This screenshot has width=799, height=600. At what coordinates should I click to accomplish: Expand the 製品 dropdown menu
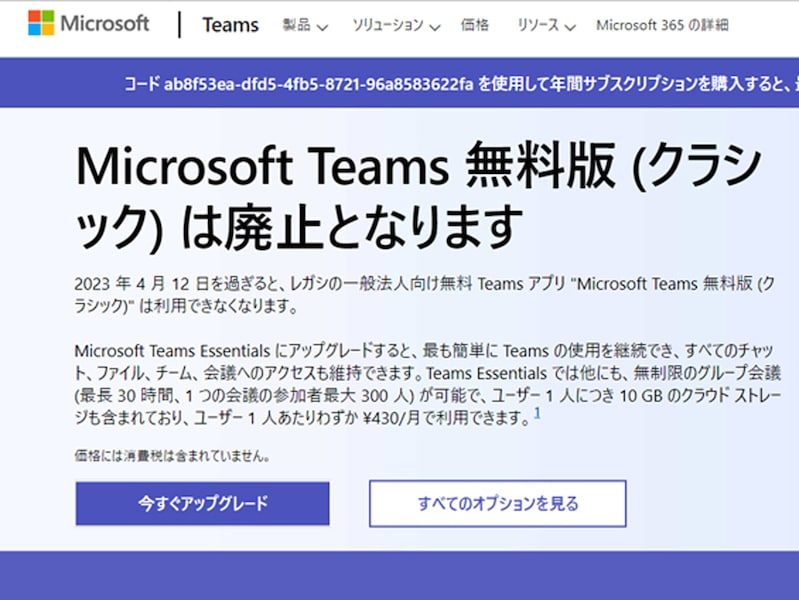[305, 25]
